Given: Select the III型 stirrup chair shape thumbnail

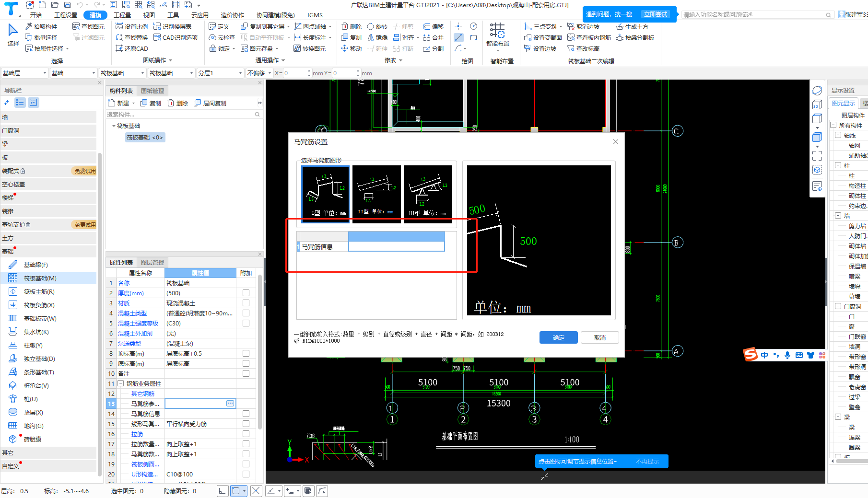Looking at the screenshot, I should tap(428, 194).
